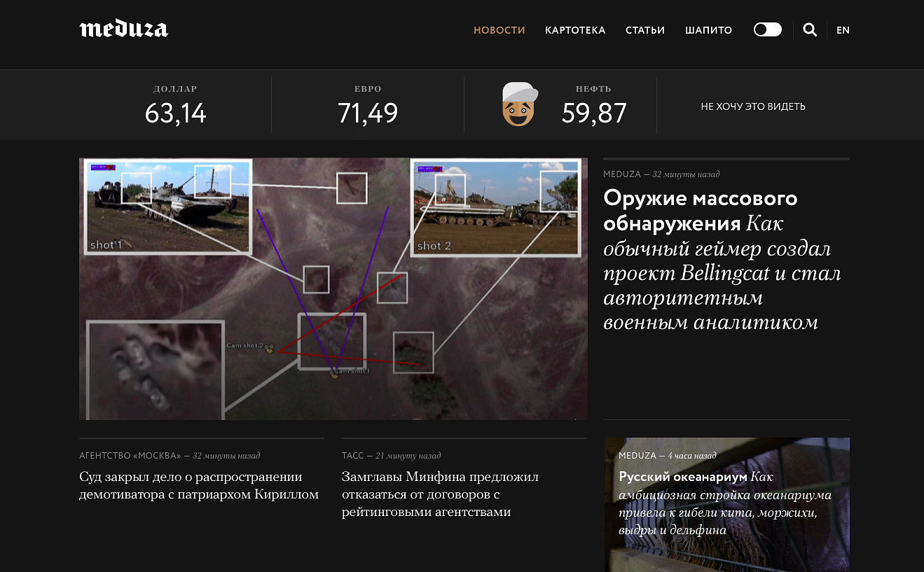The image size is (924, 572).
Task: Click the Евро rate 71,49
Action: pos(368,113)
